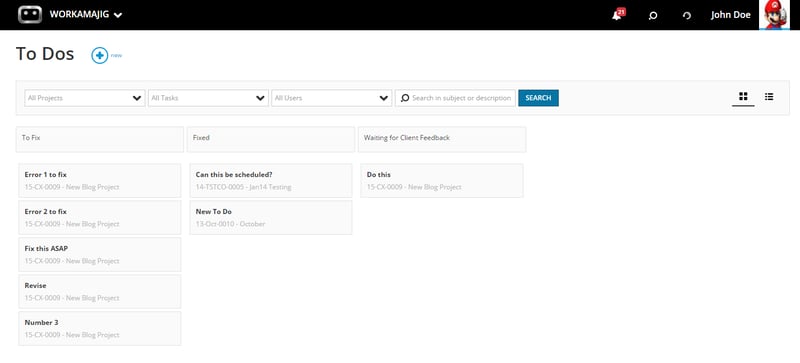Open the All Projects dropdown

tap(85, 98)
